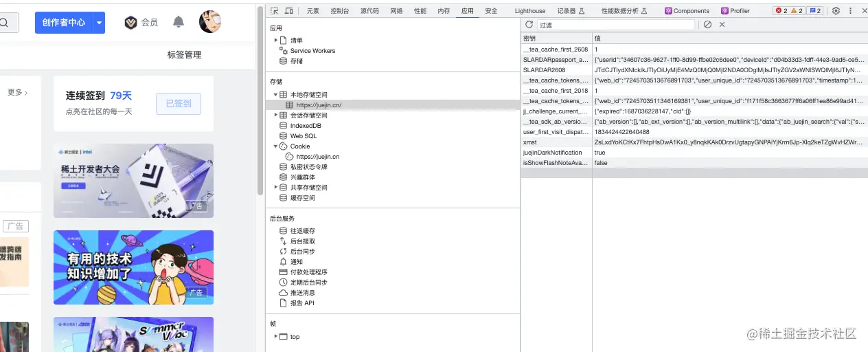Click the IndexedDB database icon
Image resolution: width=868 pixels, height=352 pixels.
pos(283,126)
